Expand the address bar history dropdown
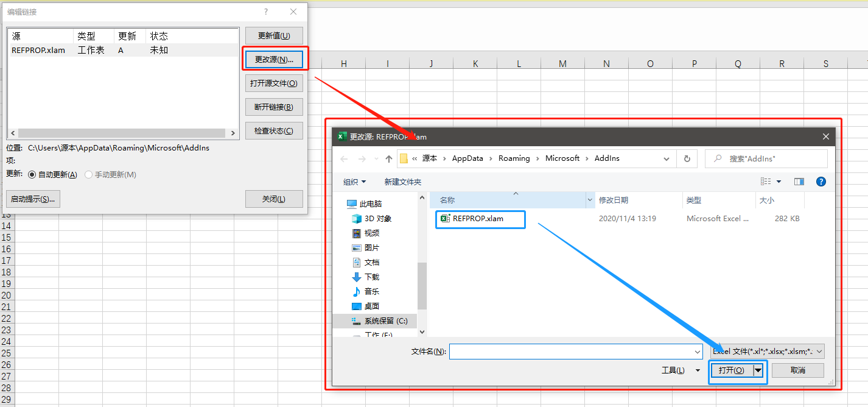The width and height of the screenshot is (868, 407). coord(667,158)
